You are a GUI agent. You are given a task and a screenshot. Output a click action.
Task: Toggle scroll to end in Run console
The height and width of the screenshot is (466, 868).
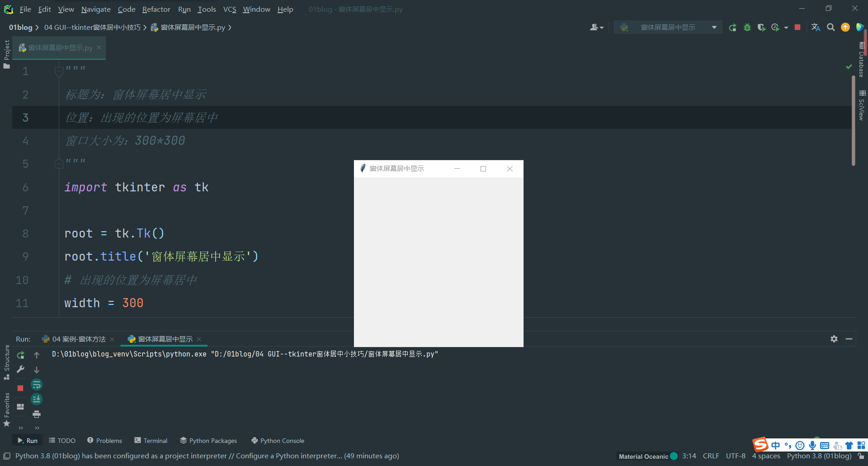(x=37, y=399)
